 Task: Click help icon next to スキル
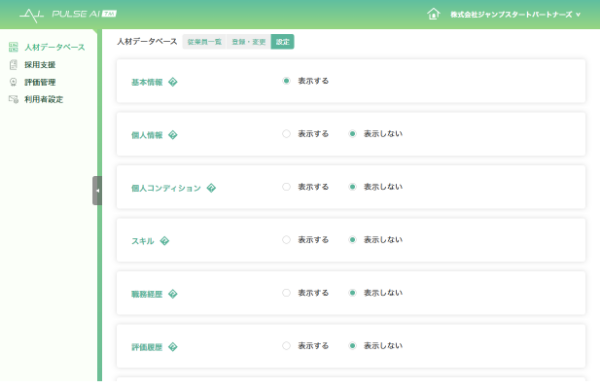tap(164, 241)
